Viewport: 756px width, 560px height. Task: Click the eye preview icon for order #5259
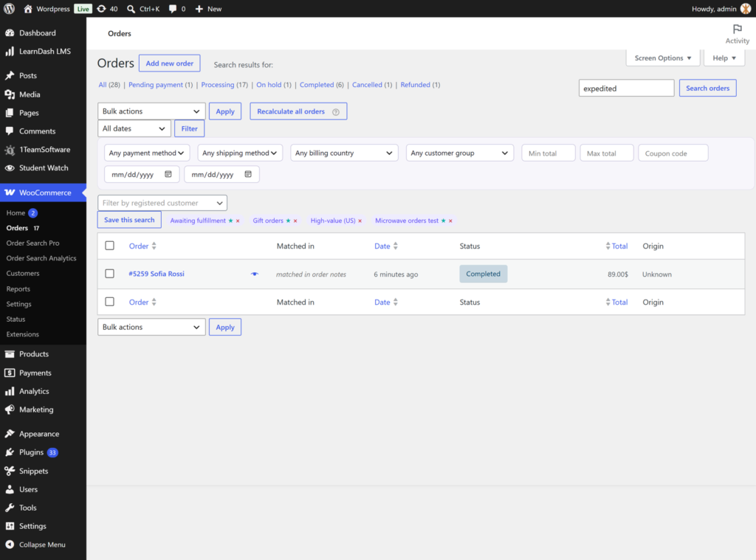pos(255,274)
